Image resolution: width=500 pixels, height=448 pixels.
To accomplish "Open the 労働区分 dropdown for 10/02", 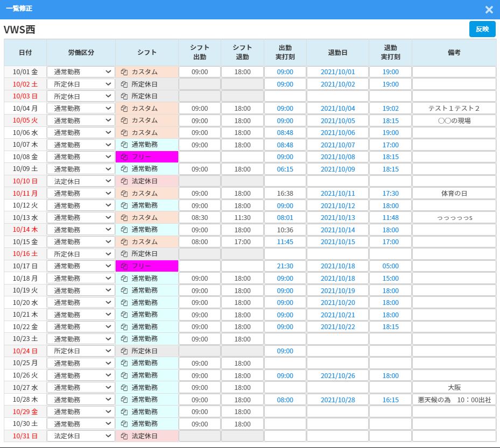I will pos(81,84).
